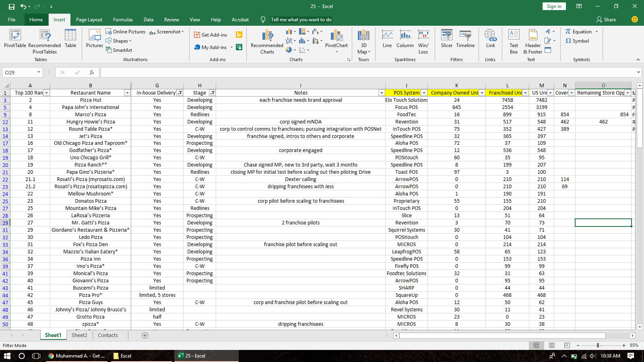Insert a Win/Loss sparkline
This screenshot has height=362, width=644.
(x=423, y=40)
